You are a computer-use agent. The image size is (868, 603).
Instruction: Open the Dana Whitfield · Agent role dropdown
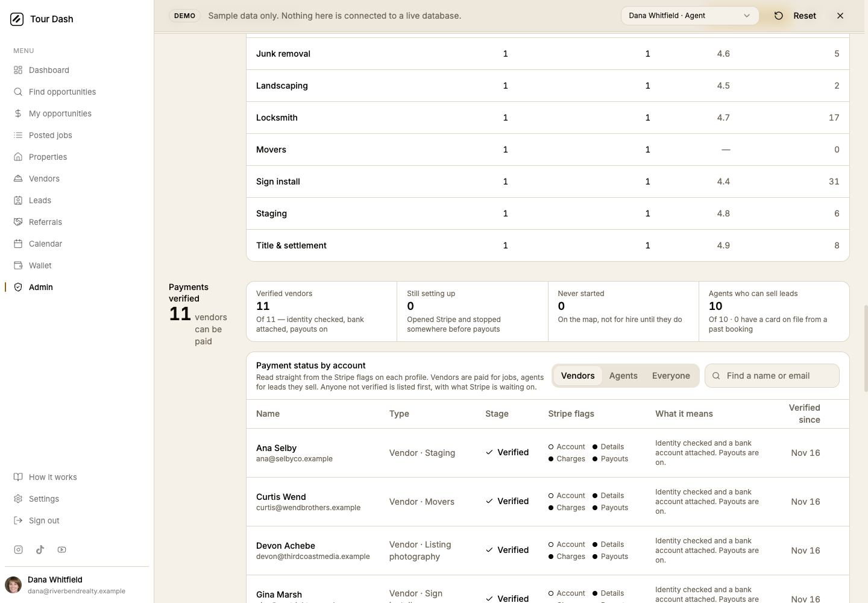690,16
